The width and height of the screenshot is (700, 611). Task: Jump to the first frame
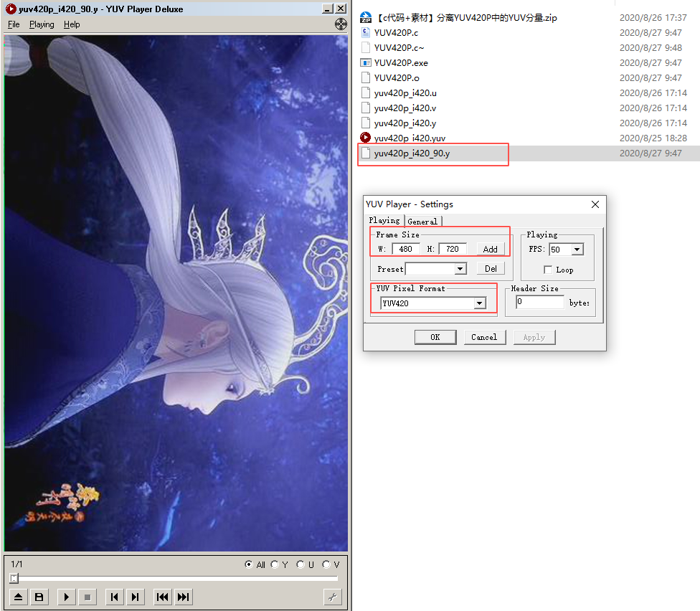163,597
